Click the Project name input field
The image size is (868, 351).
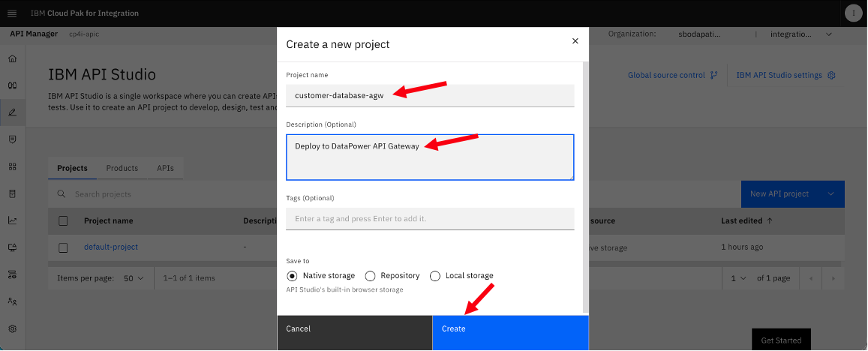click(430, 95)
